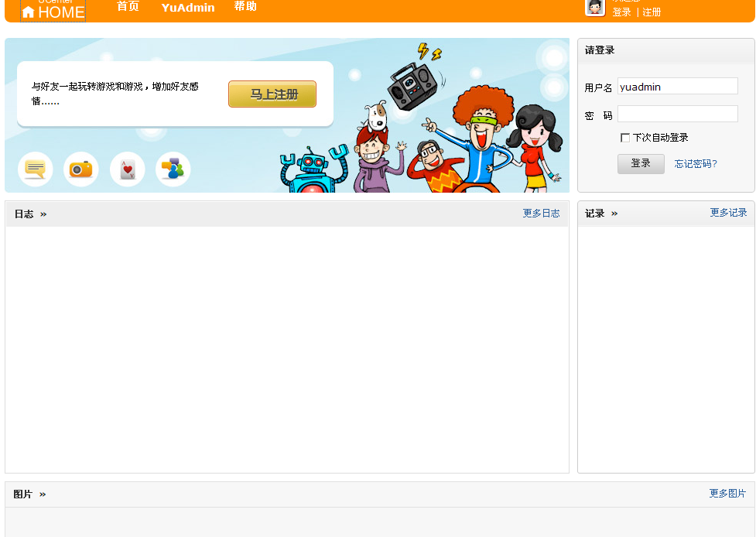Screen dimensions: 756x537
Task: Focus the 用户名 username field
Action: pyautogui.click(x=677, y=87)
